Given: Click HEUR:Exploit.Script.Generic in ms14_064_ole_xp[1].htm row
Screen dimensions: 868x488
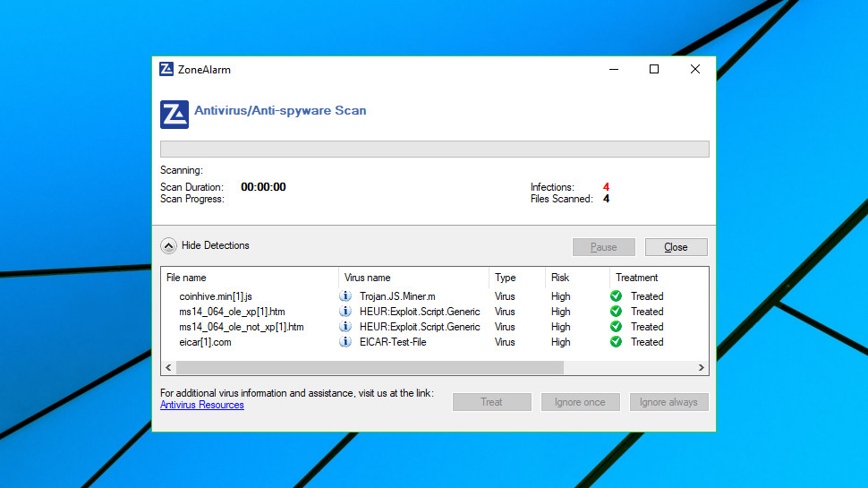Looking at the screenshot, I should (420, 312).
